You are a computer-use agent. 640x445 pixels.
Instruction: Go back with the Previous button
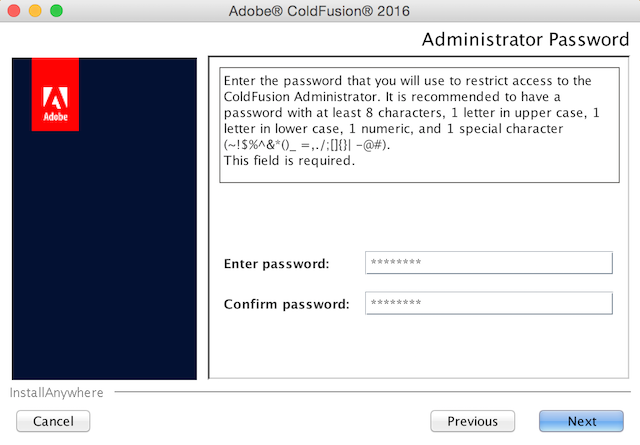(x=472, y=421)
